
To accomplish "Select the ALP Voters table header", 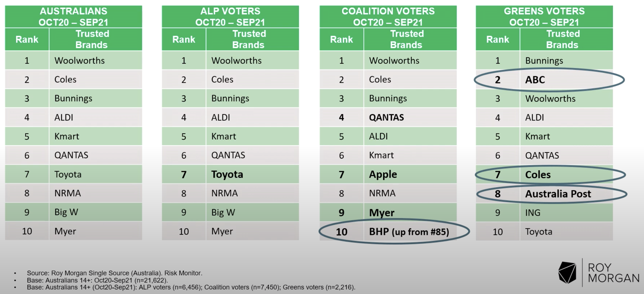I will (x=230, y=17).
